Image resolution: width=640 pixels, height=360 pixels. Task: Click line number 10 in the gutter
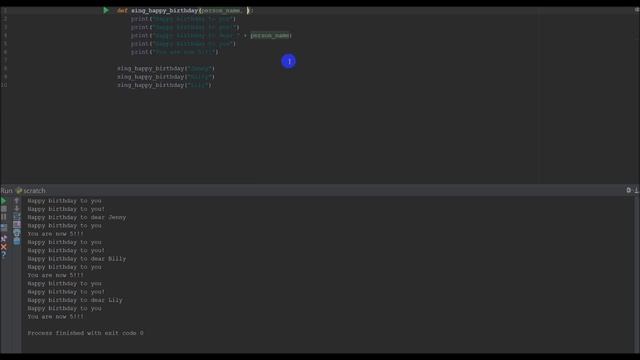(x=4, y=85)
